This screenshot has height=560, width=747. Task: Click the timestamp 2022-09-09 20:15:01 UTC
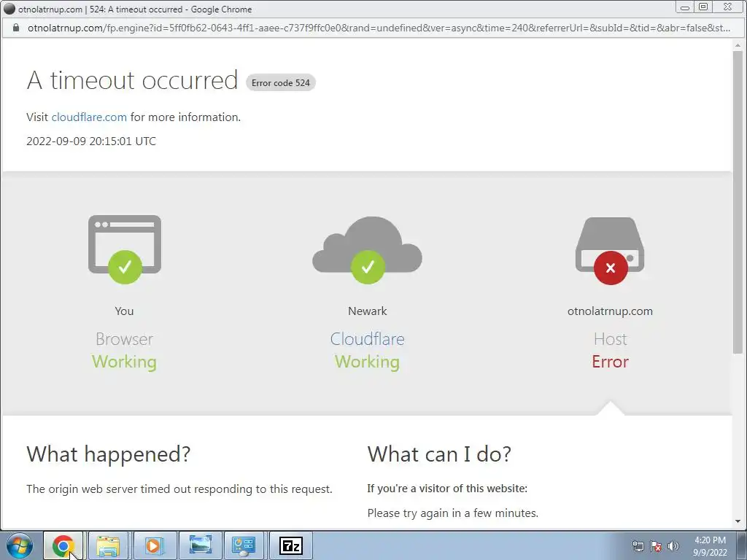(91, 141)
